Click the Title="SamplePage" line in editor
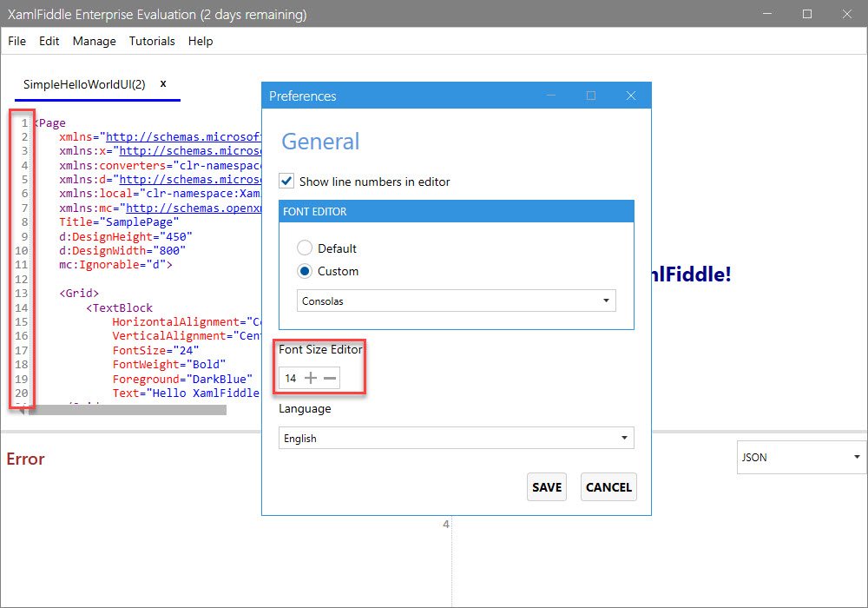Viewport: 868px width, 608px height. coord(119,222)
